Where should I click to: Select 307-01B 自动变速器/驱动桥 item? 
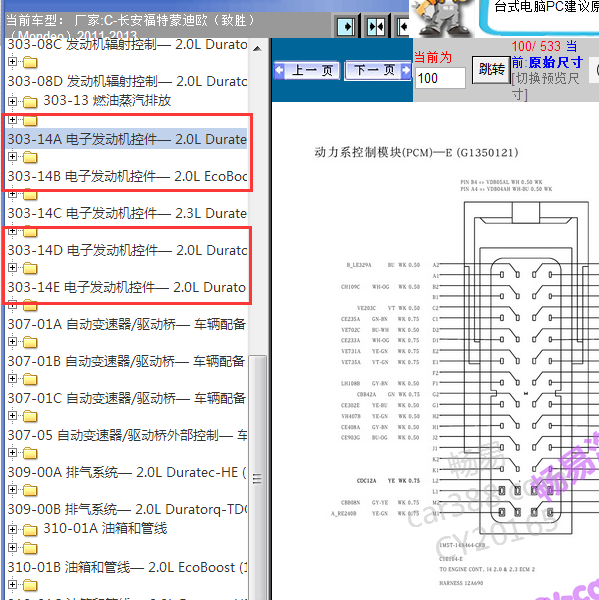pyautogui.click(x=127, y=361)
